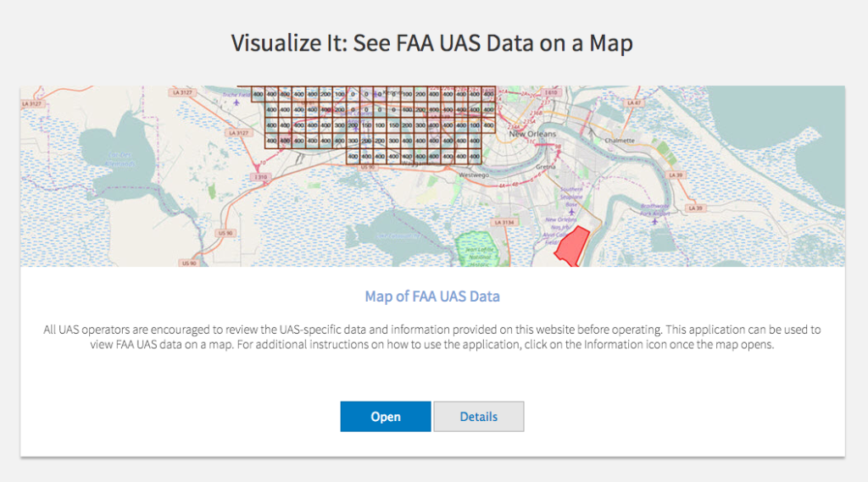This screenshot has height=482, width=868.
Task: Click the UAS operators description paragraph
Action: point(432,337)
